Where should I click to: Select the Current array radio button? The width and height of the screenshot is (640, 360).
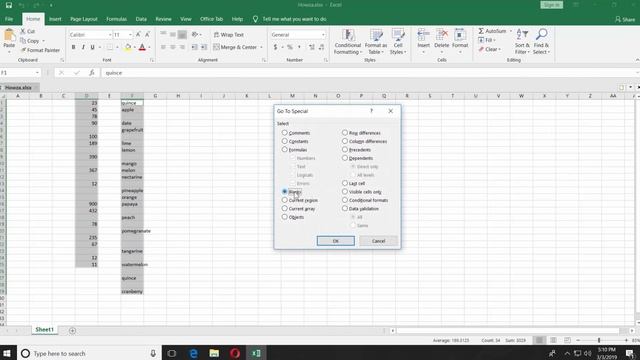[x=284, y=209]
